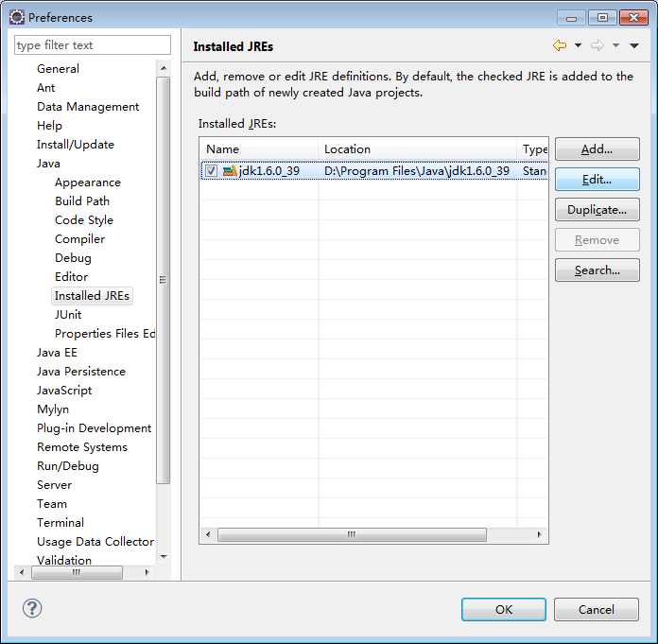Click the Name column header
658x644 pixels.
coord(259,149)
